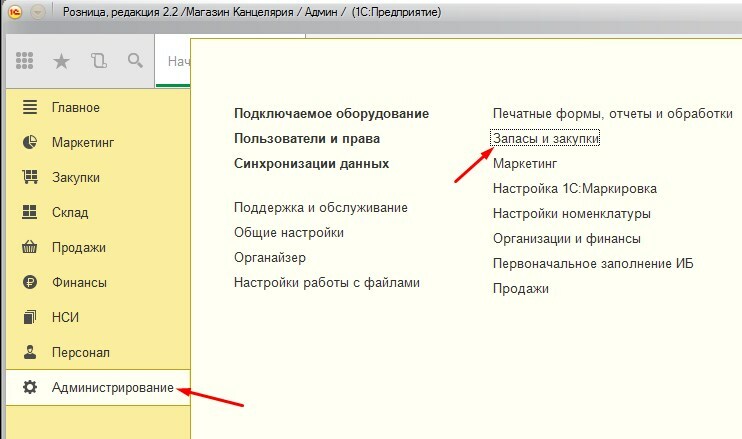
Task: Open Пользователи и права
Action: coord(307,139)
